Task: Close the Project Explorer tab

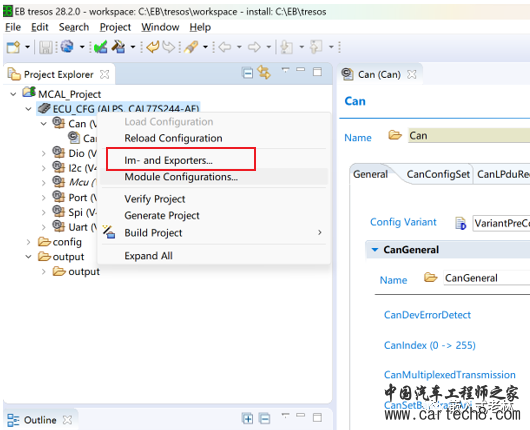Action: coord(105,74)
